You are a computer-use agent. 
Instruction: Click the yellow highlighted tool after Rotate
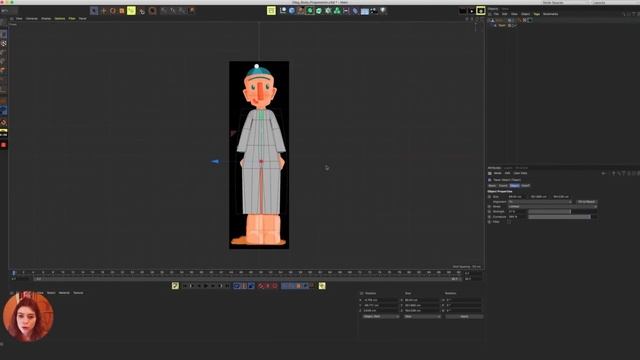point(131,11)
